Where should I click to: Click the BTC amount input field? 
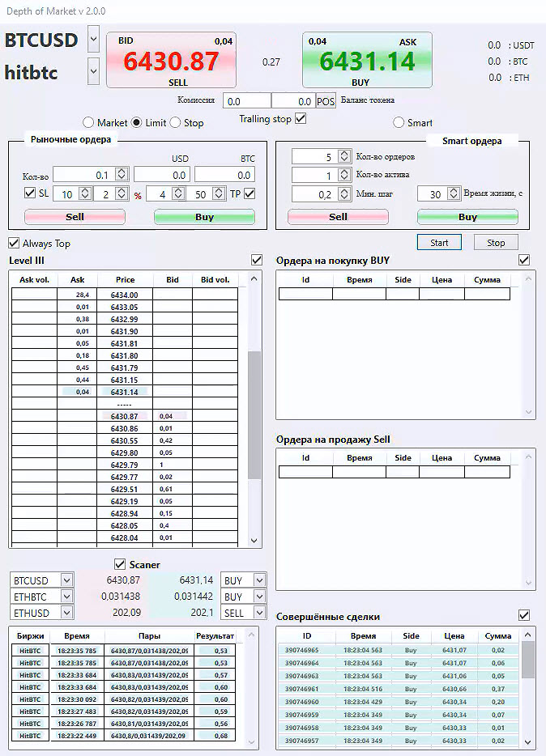coord(224,175)
